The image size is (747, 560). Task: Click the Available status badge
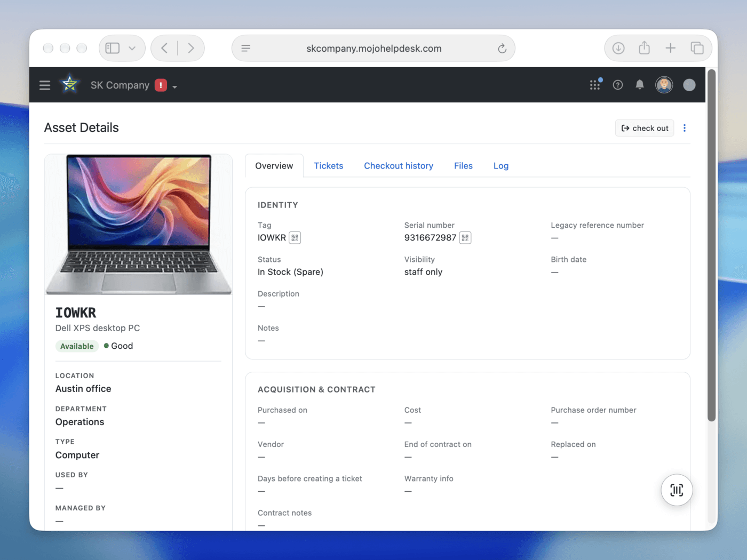coord(77,346)
